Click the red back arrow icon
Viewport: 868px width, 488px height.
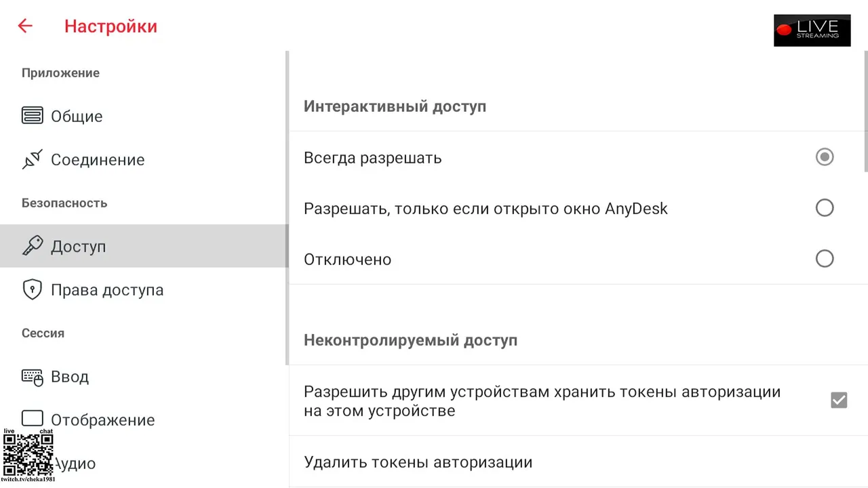tap(25, 26)
